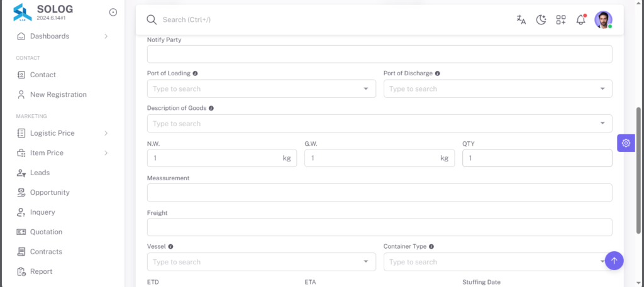Click the language translate icon

click(521, 19)
